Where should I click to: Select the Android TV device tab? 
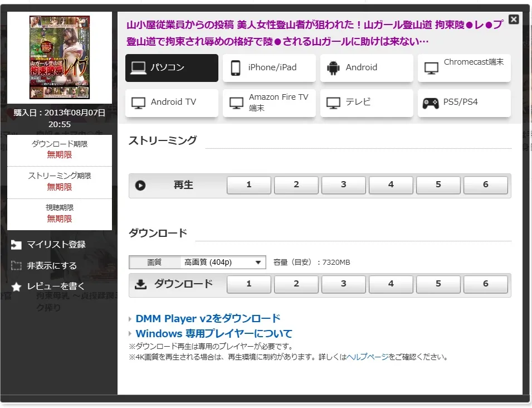point(172,103)
